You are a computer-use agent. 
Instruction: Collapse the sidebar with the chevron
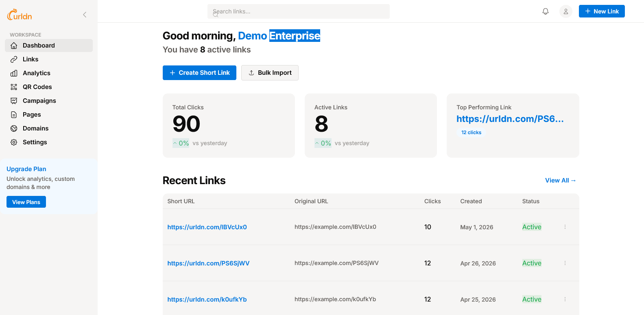[85, 15]
